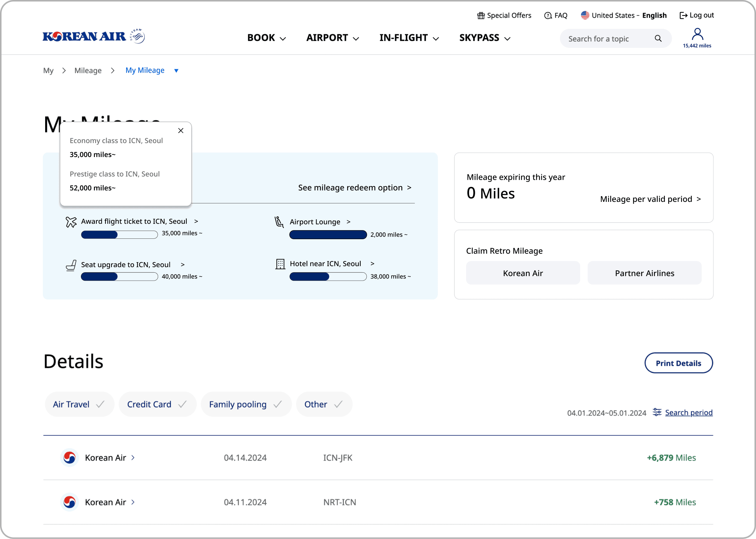Open the FAQ help icon

click(x=548, y=15)
